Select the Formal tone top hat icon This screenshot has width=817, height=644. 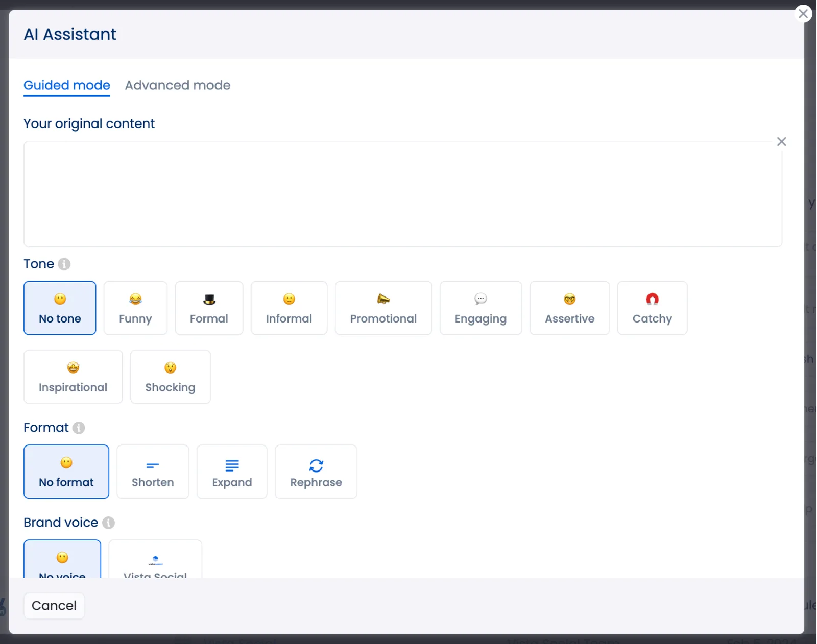click(x=209, y=300)
